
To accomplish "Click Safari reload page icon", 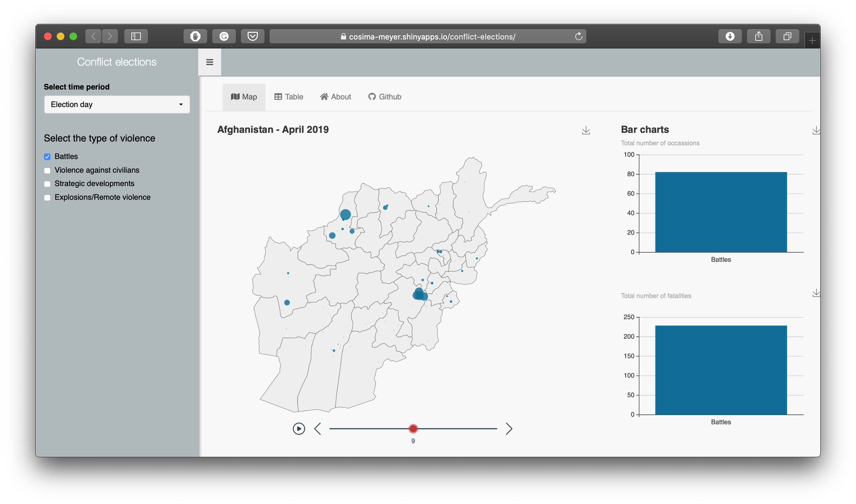I will [x=578, y=36].
